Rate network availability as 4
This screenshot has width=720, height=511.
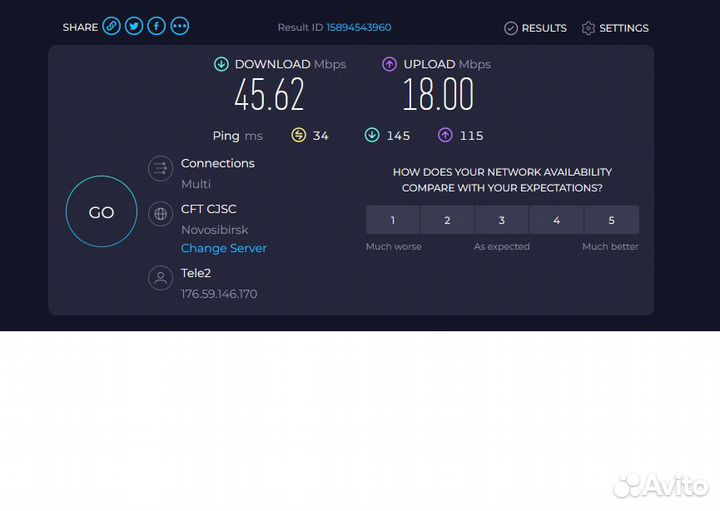pos(557,220)
